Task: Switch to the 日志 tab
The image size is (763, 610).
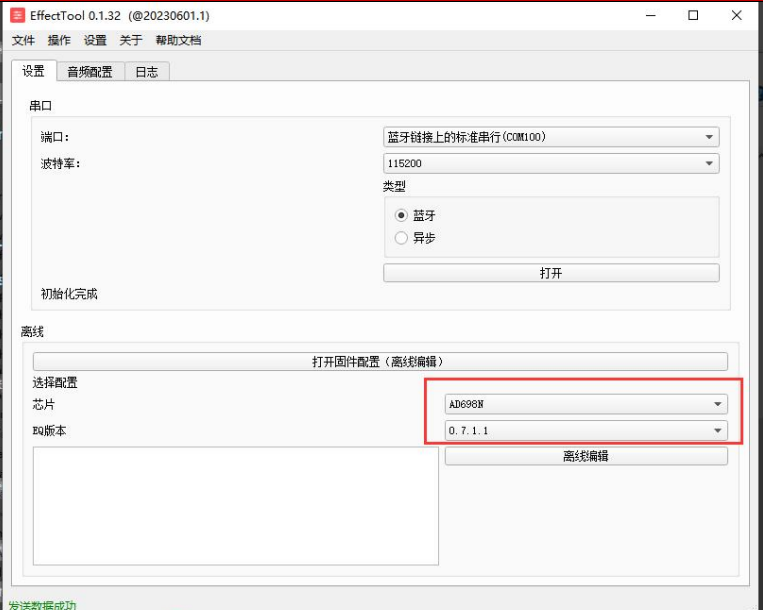Action: [147, 72]
